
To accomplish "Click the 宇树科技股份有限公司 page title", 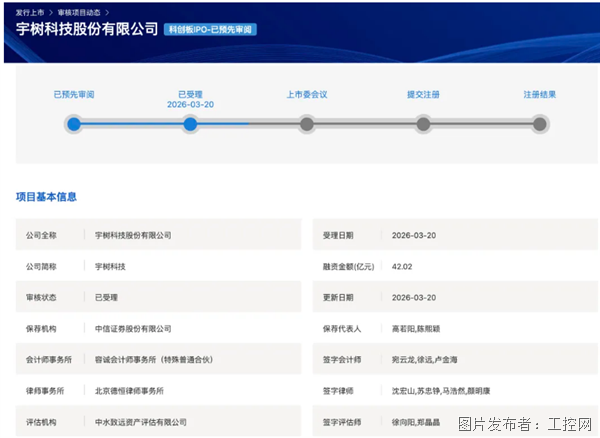I will 86,29.
